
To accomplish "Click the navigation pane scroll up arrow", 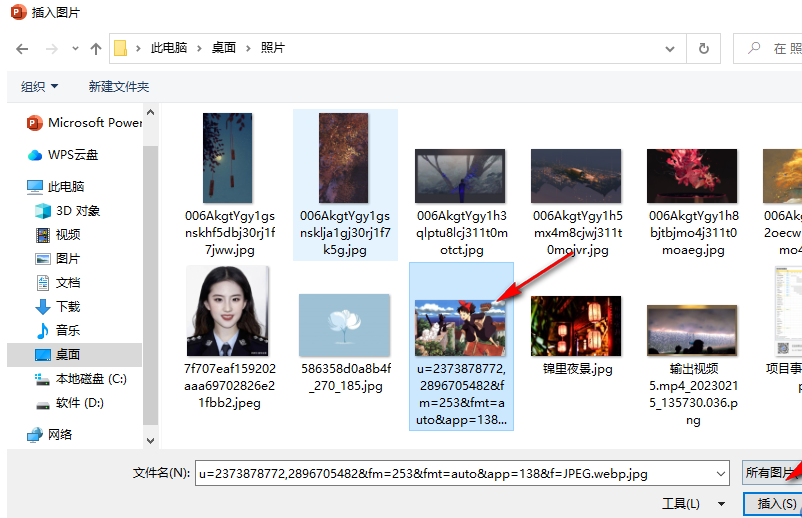I will (150, 112).
